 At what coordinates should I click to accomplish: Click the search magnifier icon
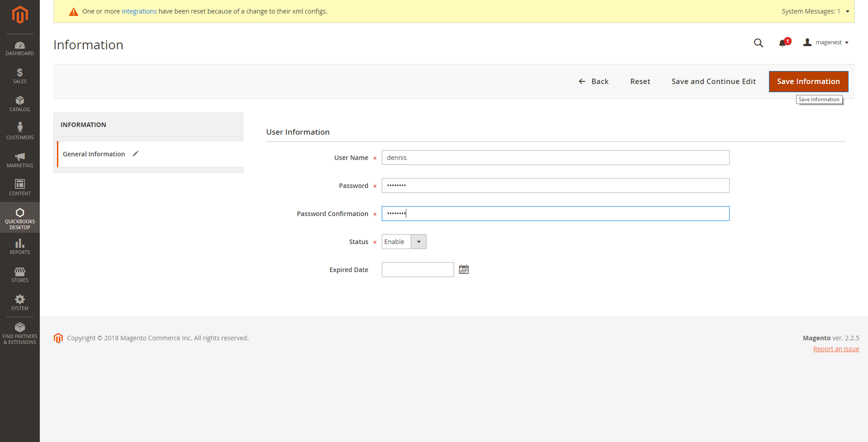click(x=758, y=43)
